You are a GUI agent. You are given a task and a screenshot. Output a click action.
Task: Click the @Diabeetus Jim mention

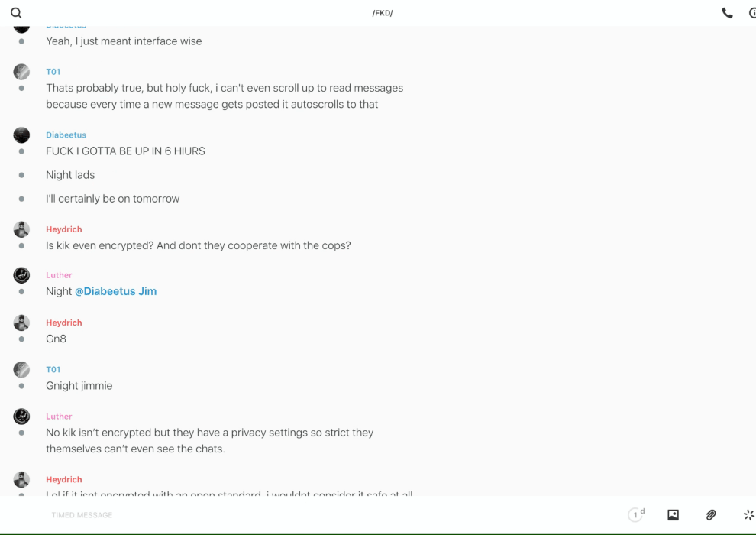[x=115, y=291]
